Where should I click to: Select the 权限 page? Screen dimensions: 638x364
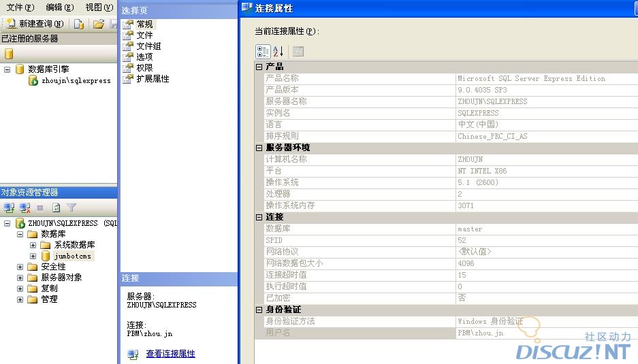(x=144, y=68)
